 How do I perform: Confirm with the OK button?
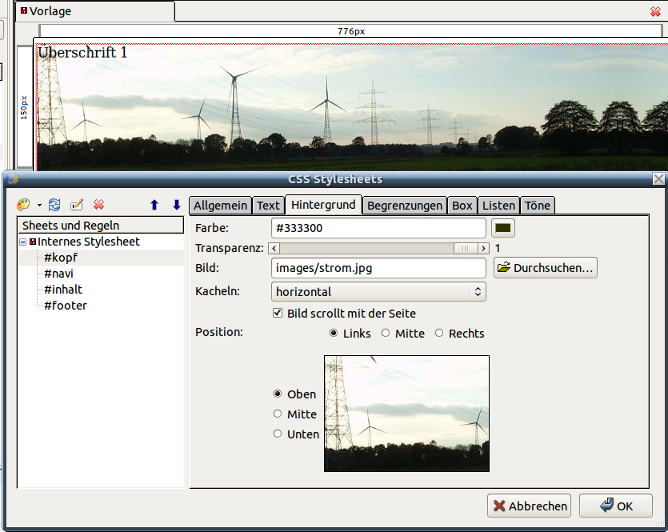[x=616, y=506]
